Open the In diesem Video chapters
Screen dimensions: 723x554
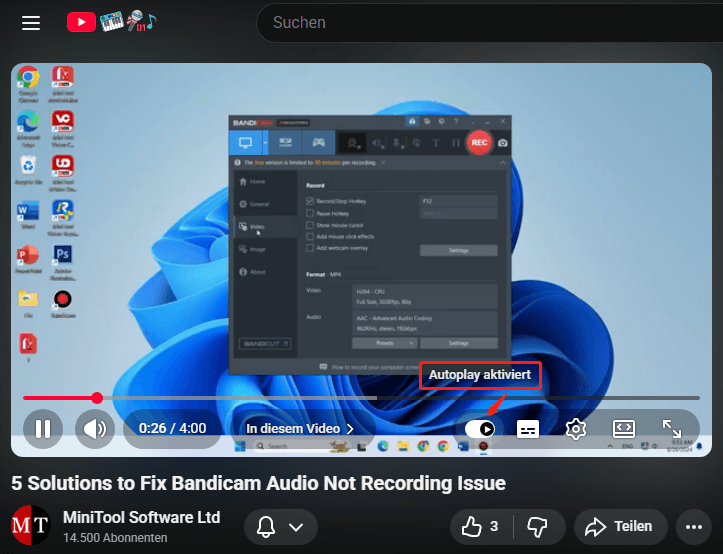(300, 429)
